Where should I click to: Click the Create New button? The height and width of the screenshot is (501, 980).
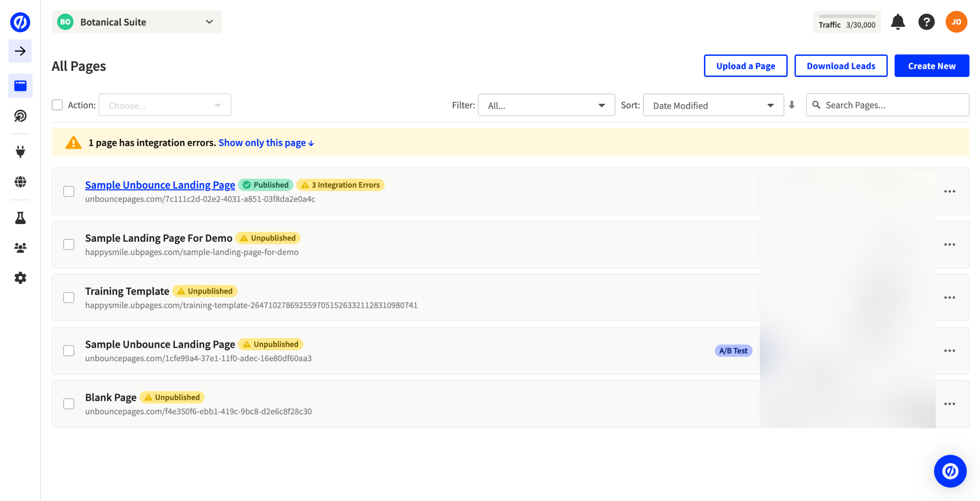click(x=931, y=66)
